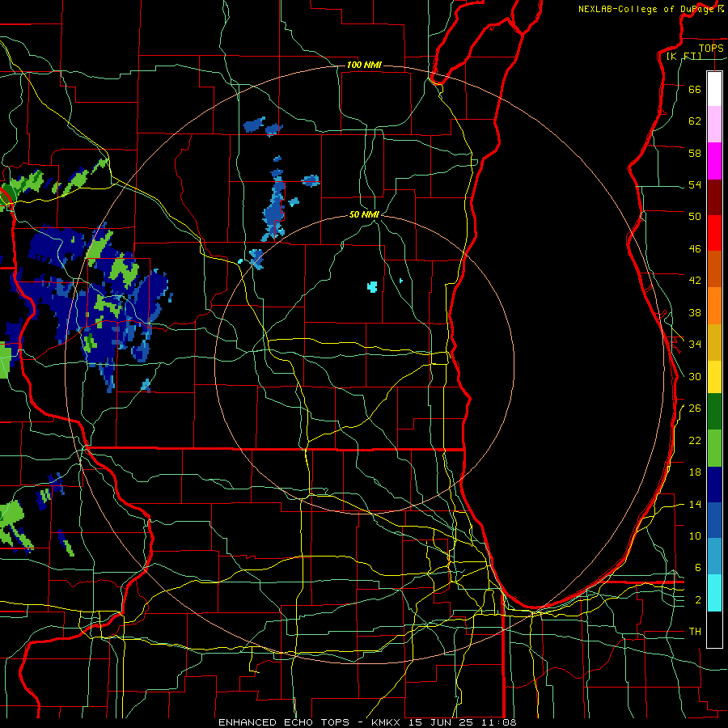Select the magenta legend swatch
The height and width of the screenshot is (728, 728).
point(714,161)
